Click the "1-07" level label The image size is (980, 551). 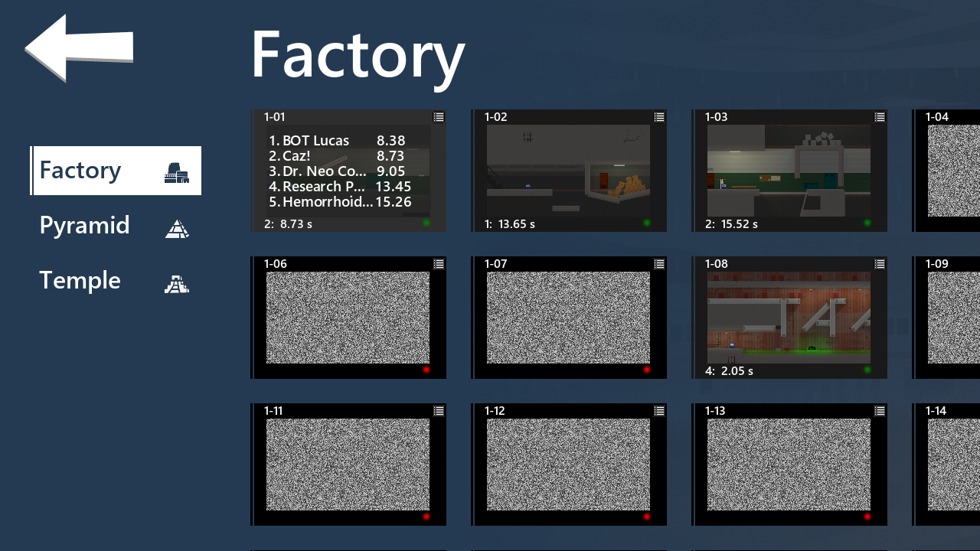point(495,264)
